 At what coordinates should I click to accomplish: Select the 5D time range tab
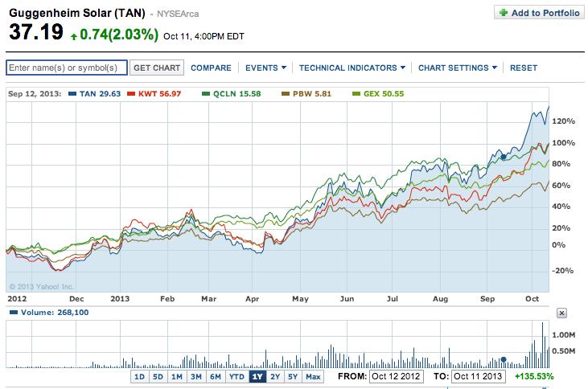click(x=158, y=377)
